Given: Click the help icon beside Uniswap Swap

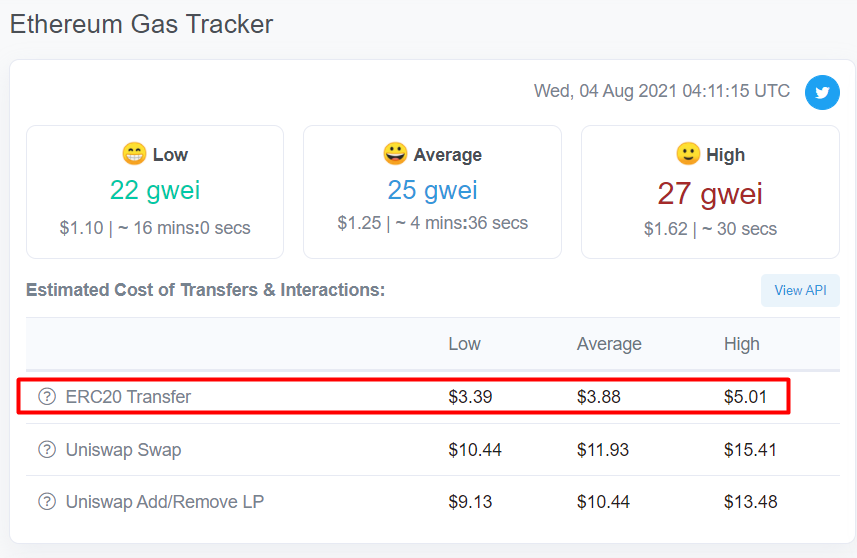Looking at the screenshot, I should [x=47, y=449].
